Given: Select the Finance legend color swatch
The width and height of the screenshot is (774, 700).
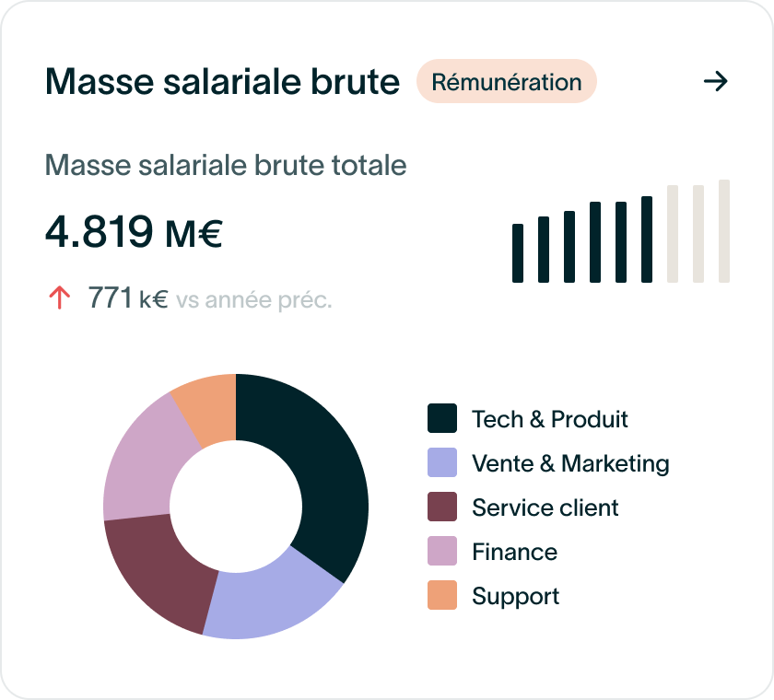Looking at the screenshot, I should pos(441,551).
